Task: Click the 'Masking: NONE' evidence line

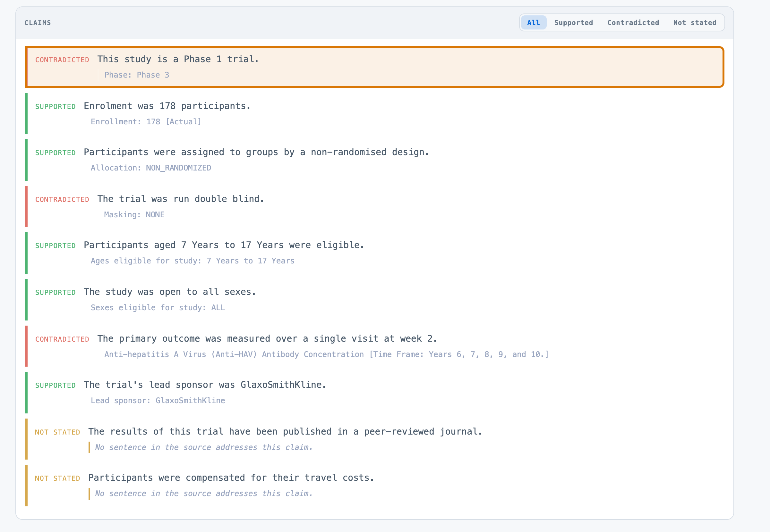Action: click(x=134, y=215)
